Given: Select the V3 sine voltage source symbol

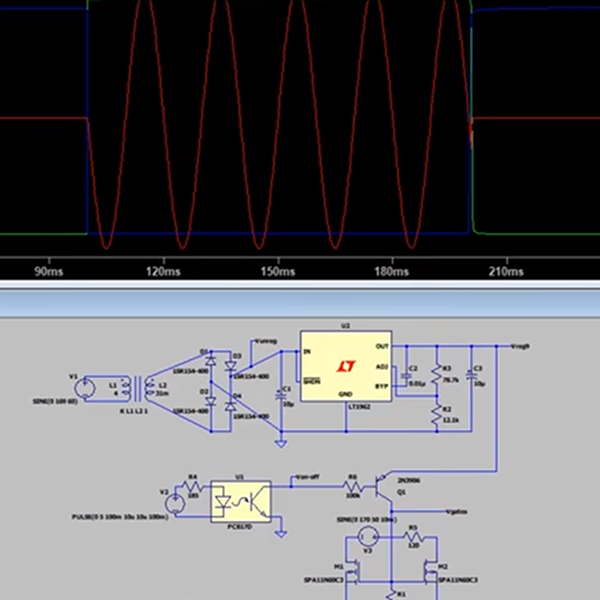Looking at the screenshot, I should tap(368, 537).
